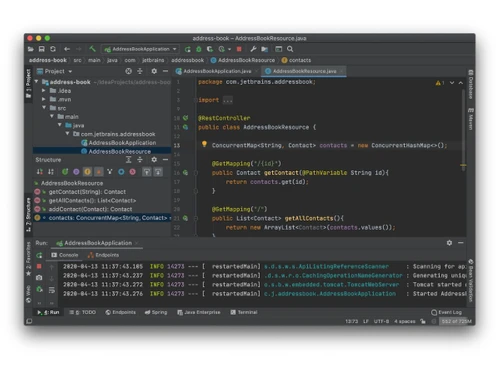This screenshot has height=375, width=500.
Task: Open the Spring tool window
Action: point(156,312)
